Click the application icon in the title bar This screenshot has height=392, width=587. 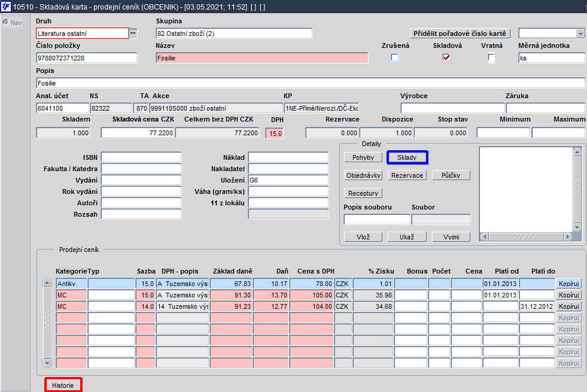pos(7,7)
